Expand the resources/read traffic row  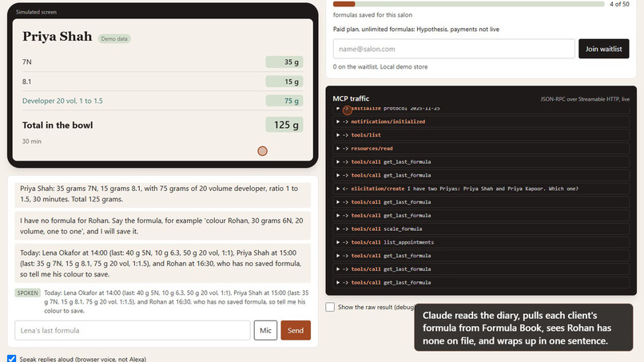[x=481, y=149]
